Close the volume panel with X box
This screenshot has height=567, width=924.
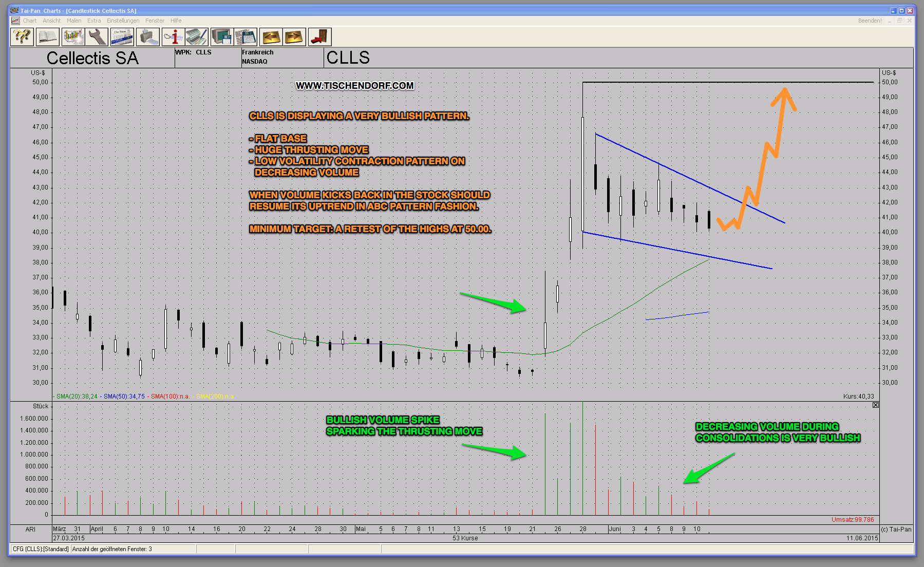[x=876, y=405]
